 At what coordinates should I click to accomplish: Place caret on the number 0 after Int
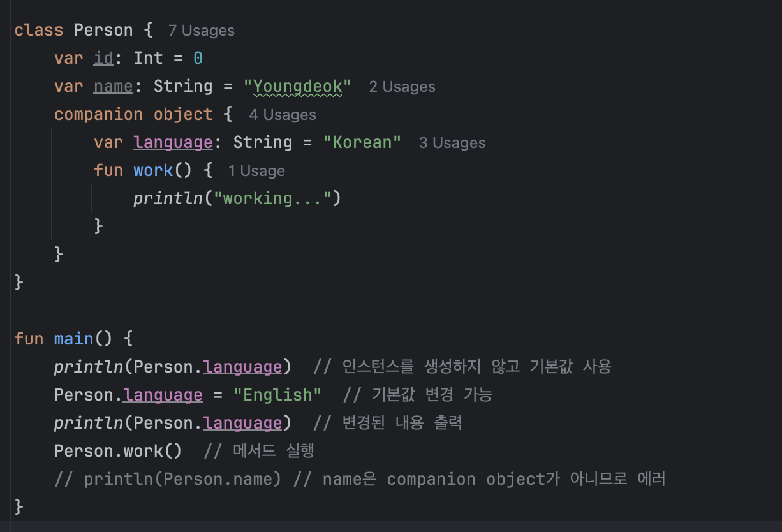198,58
